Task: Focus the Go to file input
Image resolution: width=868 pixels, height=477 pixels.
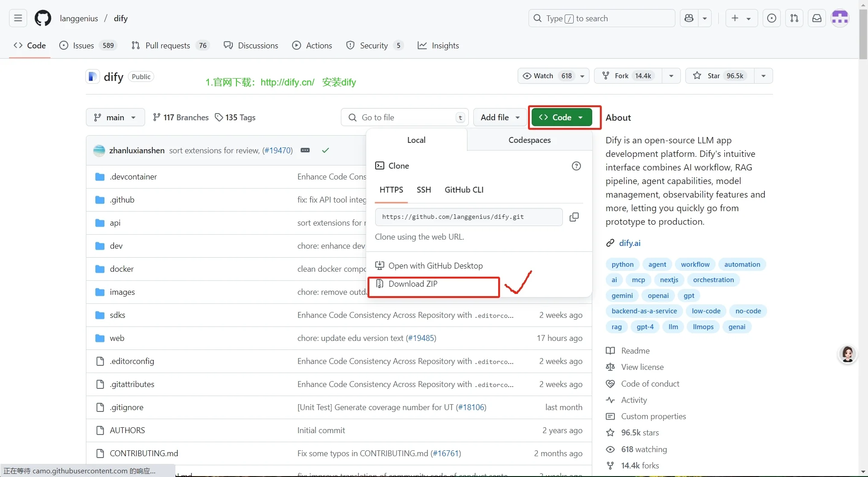Action: click(405, 117)
